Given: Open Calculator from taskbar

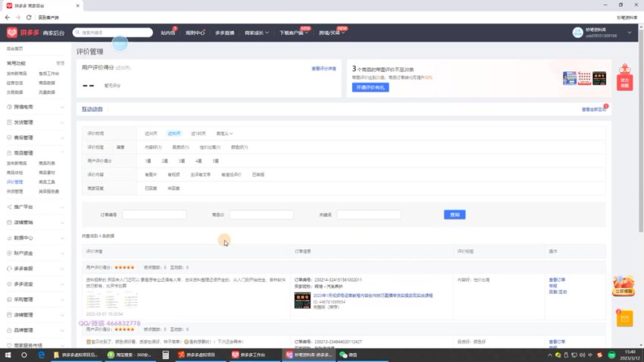Looking at the screenshot, I should (165, 354).
